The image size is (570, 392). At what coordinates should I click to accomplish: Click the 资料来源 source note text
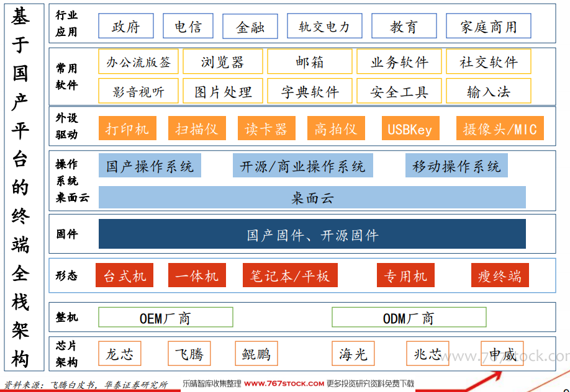86,385
